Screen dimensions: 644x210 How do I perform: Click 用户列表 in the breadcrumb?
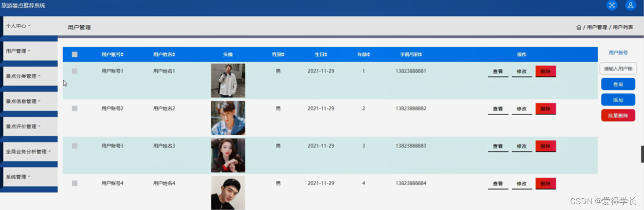click(623, 27)
